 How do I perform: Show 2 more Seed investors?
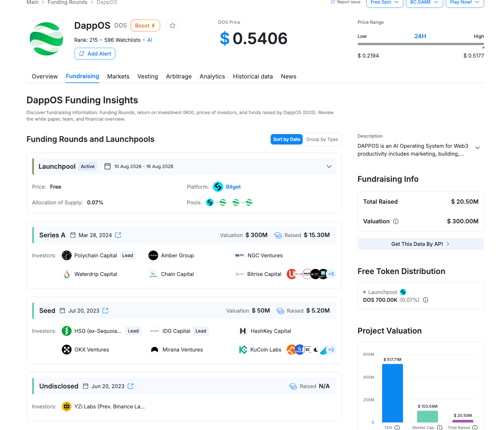331,350
